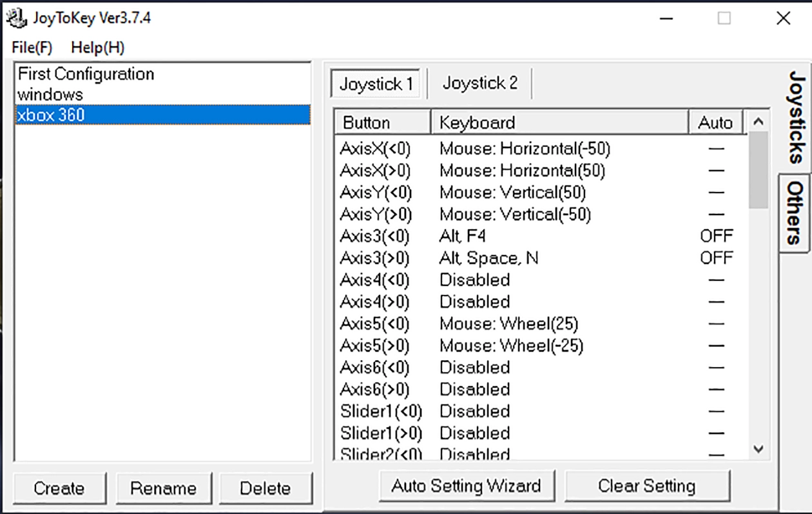Select the Axis4(<0) row
This screenshot has width=812, height=514.
coord(541,280)
